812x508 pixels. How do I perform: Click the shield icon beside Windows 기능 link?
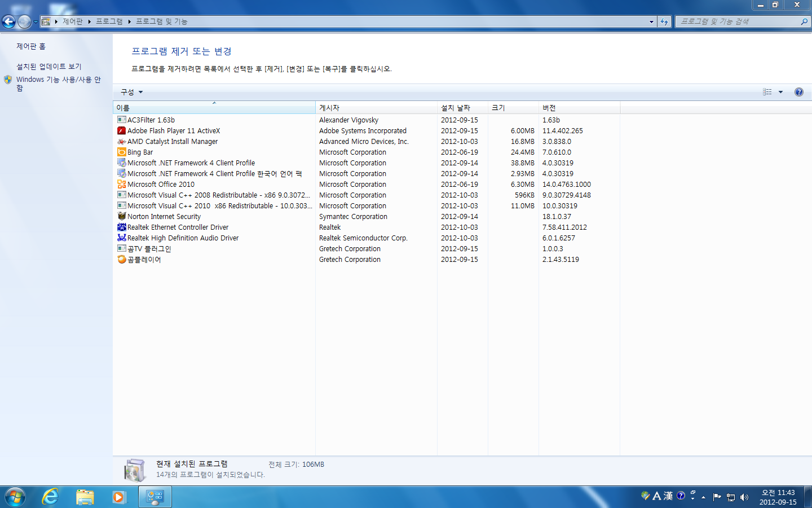click(8, 80)
